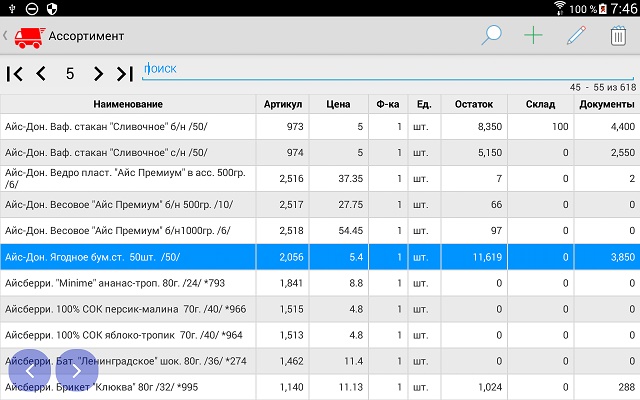Screen dimensions: 640x400
Task: Select row 'Айс-Дон. Ваф. стакан "Сливочное" с/н /50/'
Action: pos(320,153)
